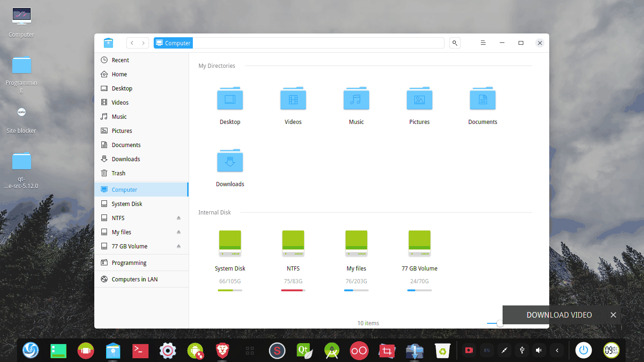Go back using the navigation arrow
Viewport: 644px width, 362px height.
(x=132, y=42)
